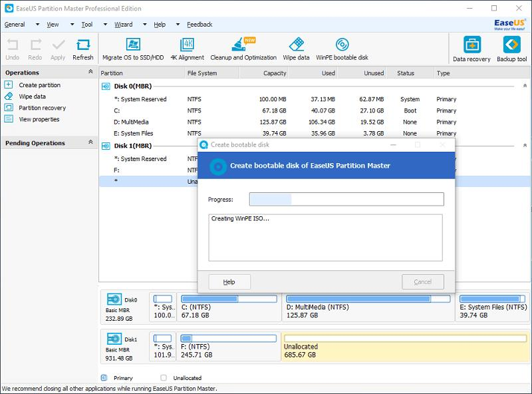Image resolution: width=532 pixels, height=394 pixels.
Task: Open WinPE bootable disk tool
Action: (342, 49)
